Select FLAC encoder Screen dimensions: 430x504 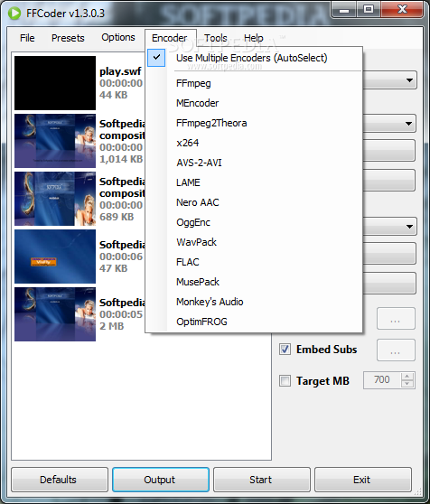point(254,262)
